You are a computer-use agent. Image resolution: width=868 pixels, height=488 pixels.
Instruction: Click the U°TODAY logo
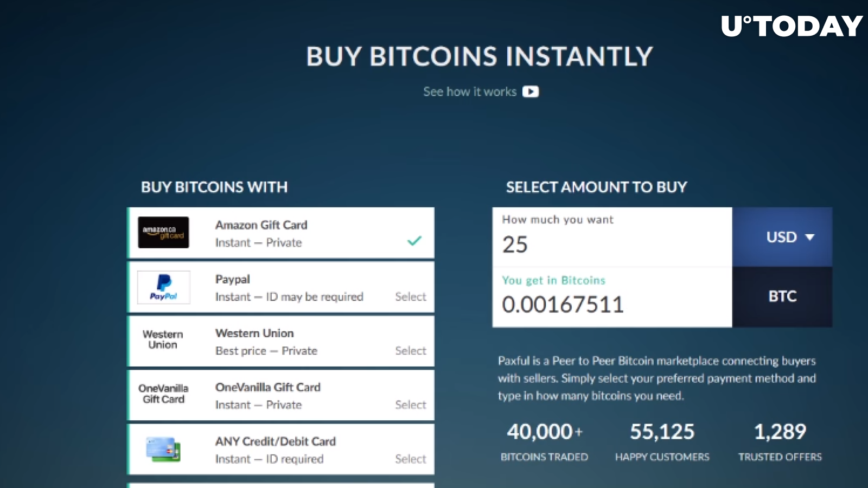pyautogui.click(x=792, y=26)
